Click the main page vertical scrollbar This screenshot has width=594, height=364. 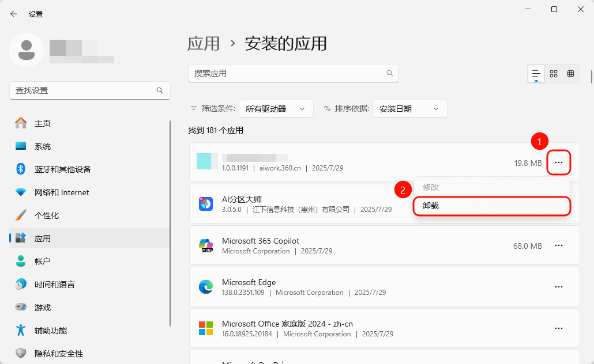click(591, 75)
